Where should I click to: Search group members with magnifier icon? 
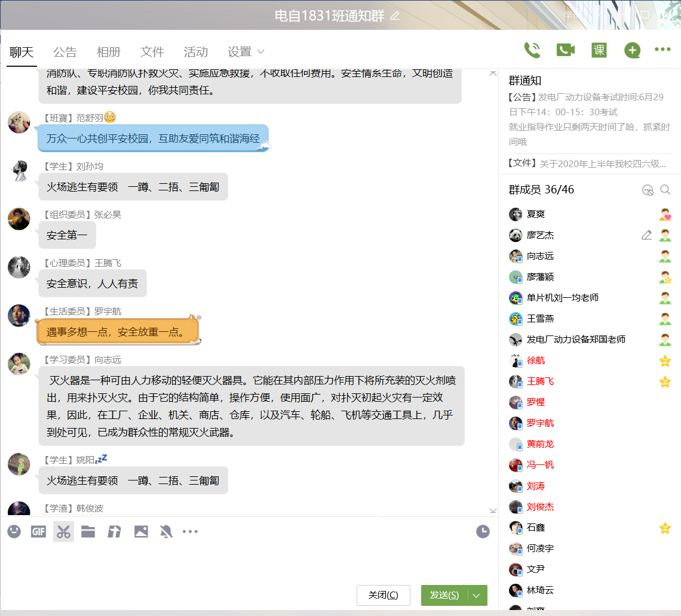665,190
